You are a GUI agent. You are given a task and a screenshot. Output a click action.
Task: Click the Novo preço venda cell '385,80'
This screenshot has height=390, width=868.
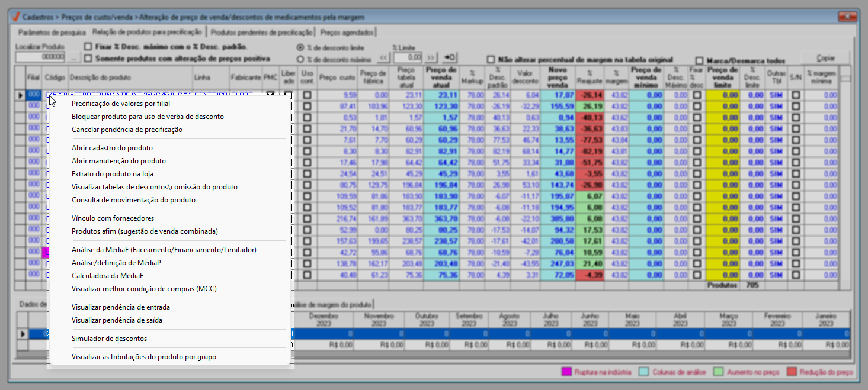click(558, 218)
